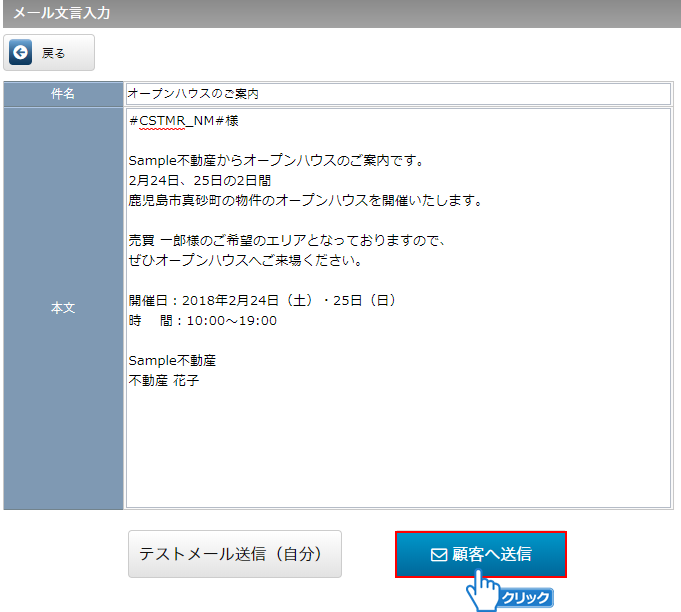Screen dimensions: 681x612
Task: Click the envelope icon on the send button
Action: (438, 554)
